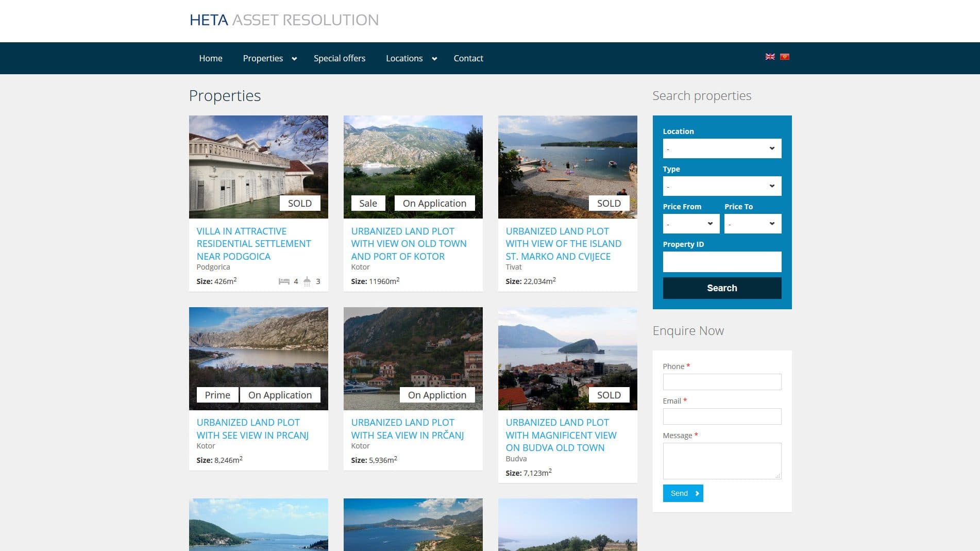This screenshot has height=551, width=980.
Task: Open the Price From dropdown
Action: [691, 224]
